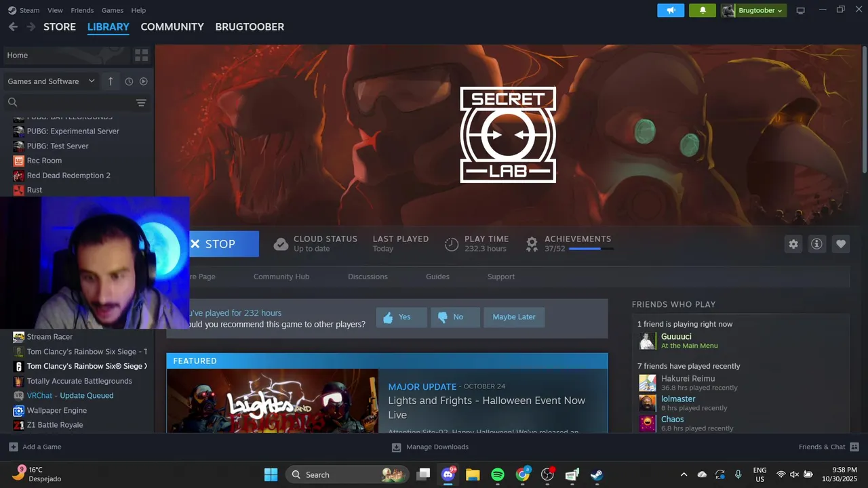The width and height of the screenshot is (868, 488).
Task: Go to the STORE tab
Action: [60, 27]
